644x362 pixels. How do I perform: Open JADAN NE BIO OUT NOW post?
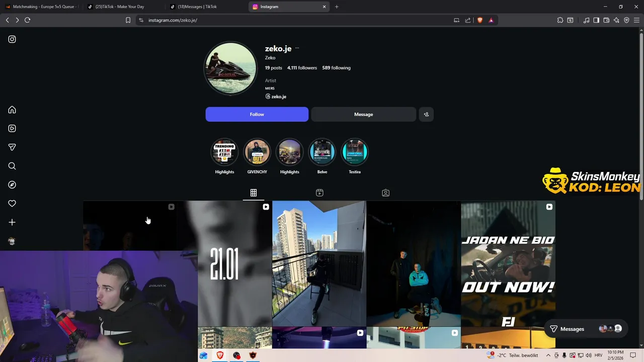click(508, 263)
